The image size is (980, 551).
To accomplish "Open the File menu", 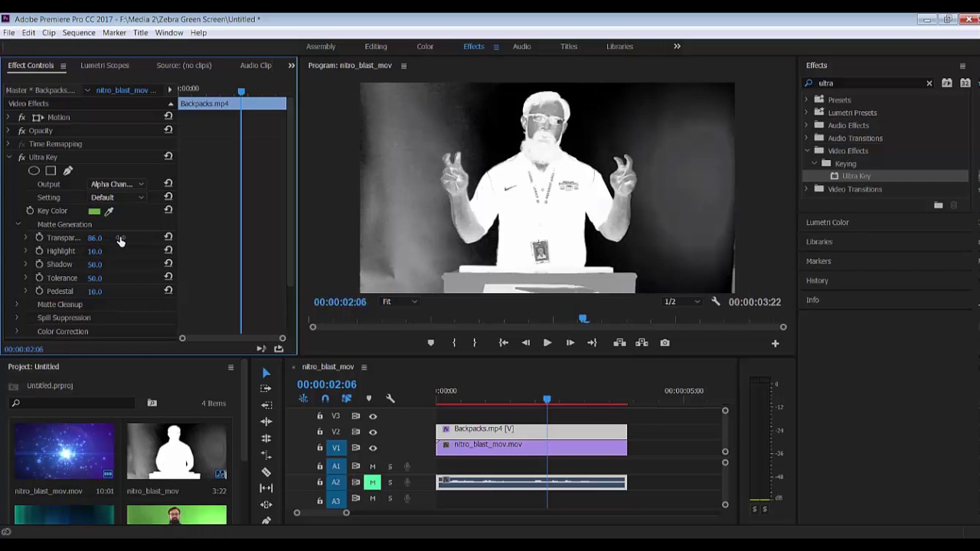I will point(8,33).
